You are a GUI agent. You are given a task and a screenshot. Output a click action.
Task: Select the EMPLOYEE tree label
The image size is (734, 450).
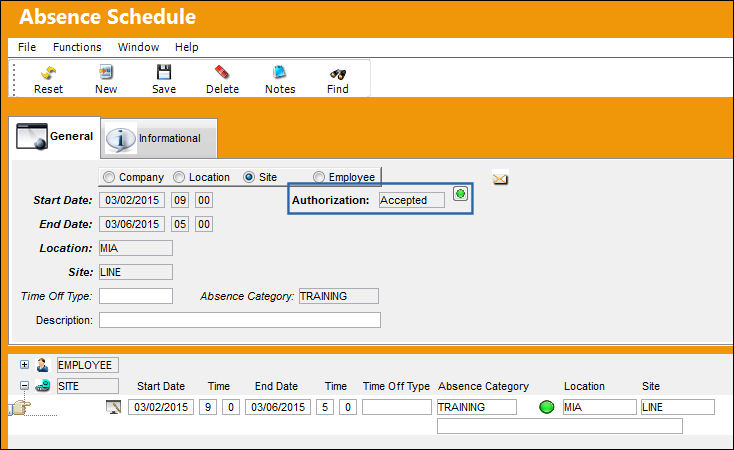point(88,365)
